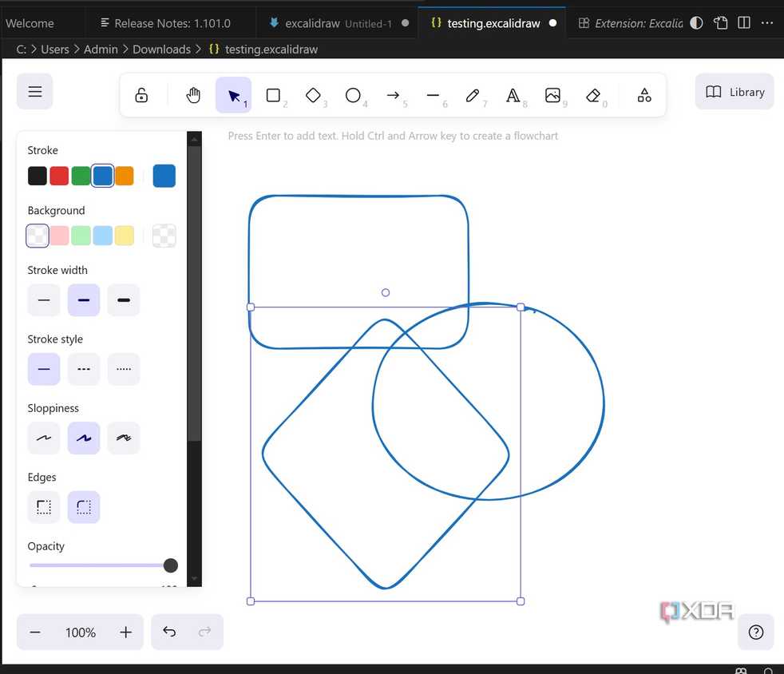Set stroke width to thin

[44, 300]
